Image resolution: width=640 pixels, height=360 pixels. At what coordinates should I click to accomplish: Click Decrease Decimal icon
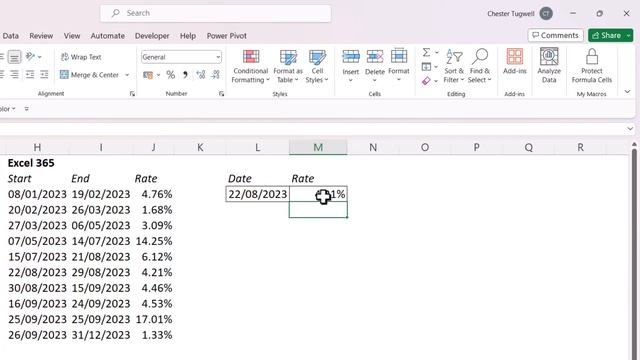[216, 75]
